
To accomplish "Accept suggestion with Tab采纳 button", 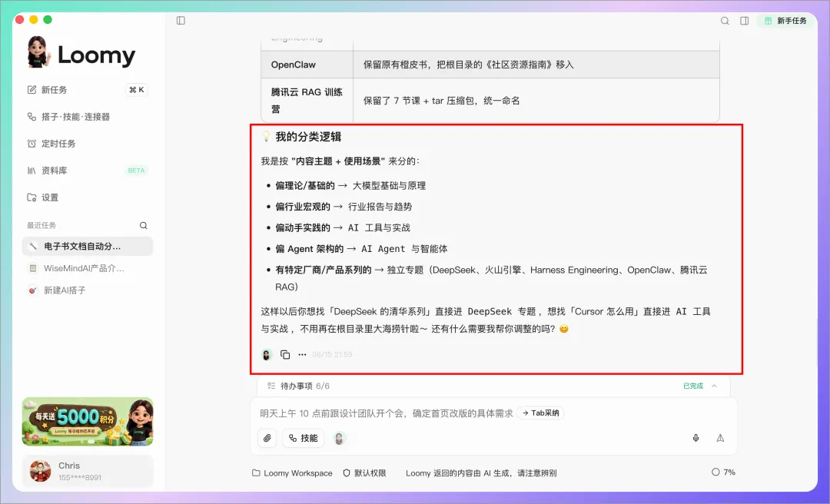I will coord(540,413).
